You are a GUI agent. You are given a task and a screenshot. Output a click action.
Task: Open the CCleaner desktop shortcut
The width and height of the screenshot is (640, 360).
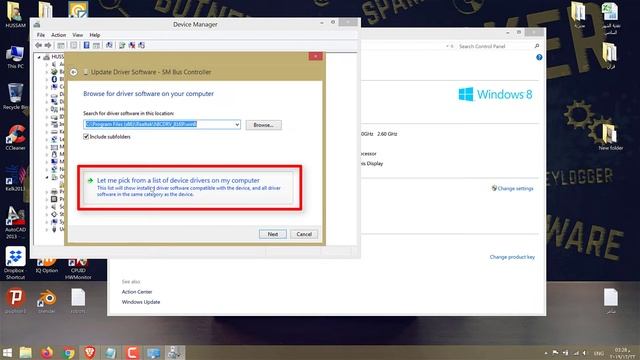click(x=16, y=138)
